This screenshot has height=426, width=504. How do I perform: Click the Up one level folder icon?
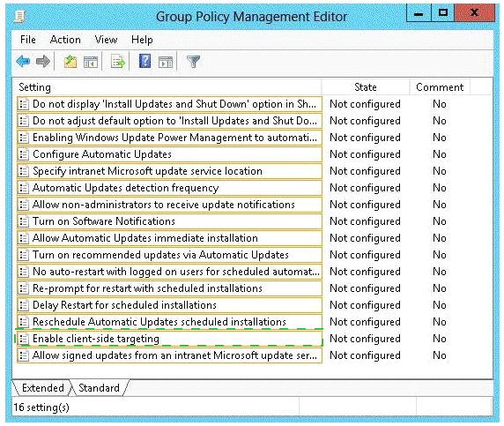click(x=70, y=62)
